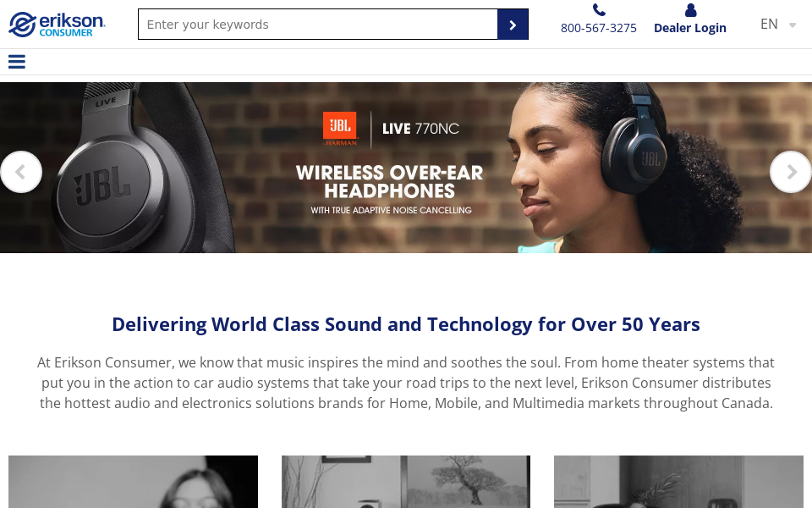The image size is (812, 508).
Task: Advance carousel with right arrow
Action: 790,172
